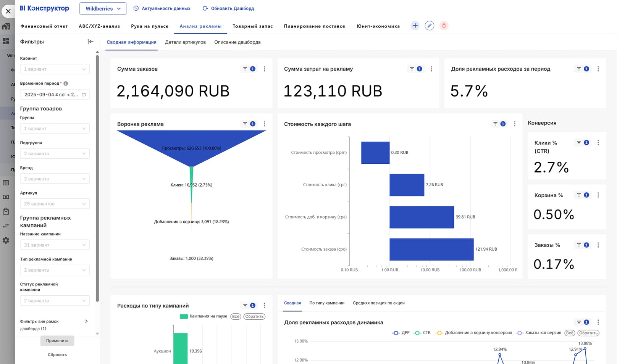The width and height of the screenshot is (617, 364).
Task: Open the Wildberries dropdown
Action: (103, 8)
